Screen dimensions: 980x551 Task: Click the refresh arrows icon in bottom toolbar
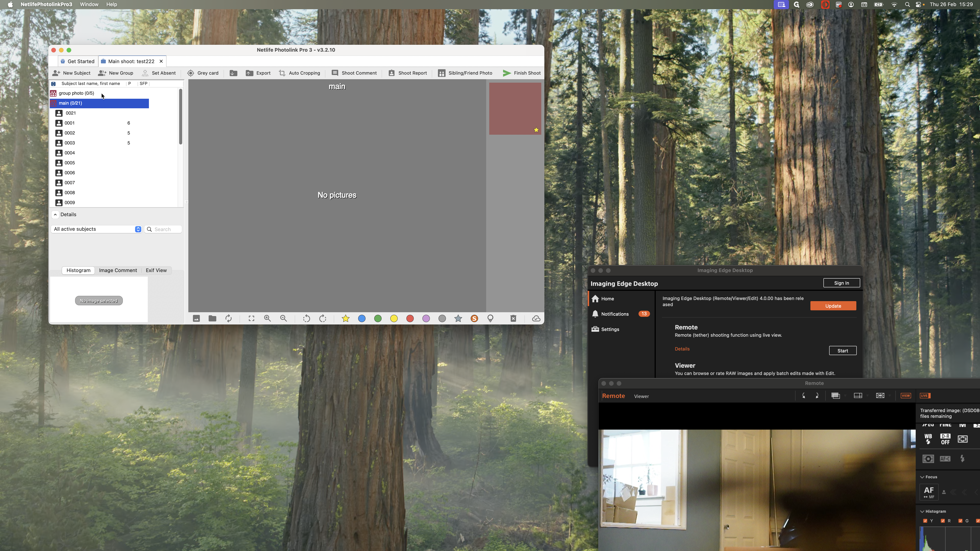pyautogui.click(x=229, y=319)
